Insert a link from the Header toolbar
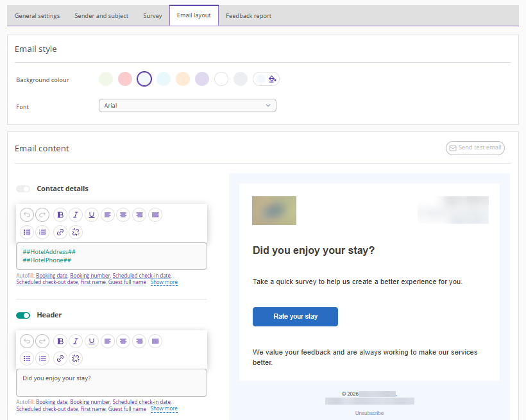This screenshot has height=420, width=526. click(60, 358)
